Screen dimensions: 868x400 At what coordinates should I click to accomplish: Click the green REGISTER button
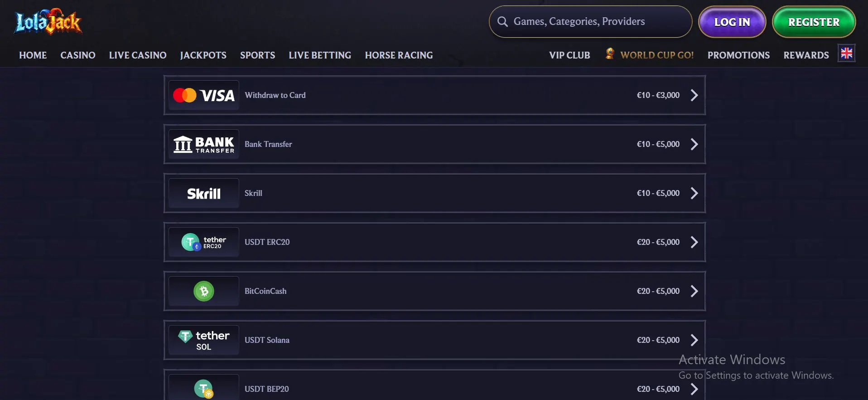point(814,22)
